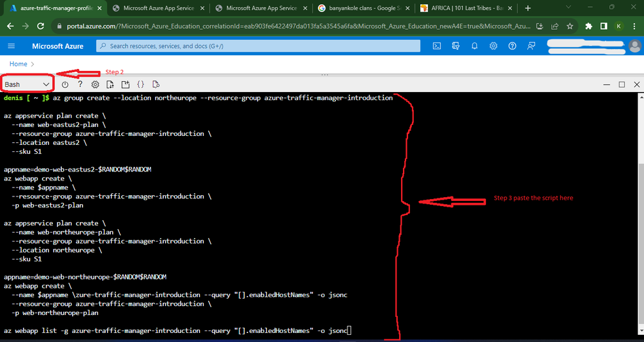
Task: Click 'appname=demo-web-eastus2-$RANDOM$RANDOM' line
Action: pyautogui.click(x=77, y=169)
